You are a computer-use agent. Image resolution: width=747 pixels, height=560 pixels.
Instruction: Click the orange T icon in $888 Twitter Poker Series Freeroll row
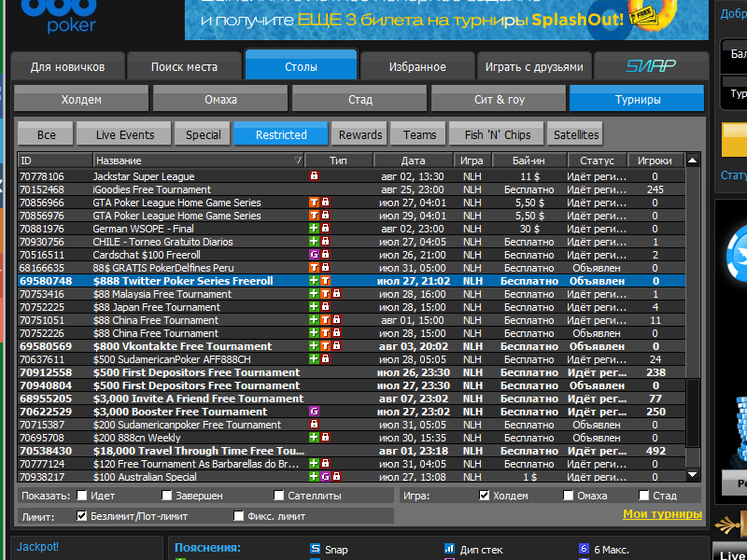(325, 281)
